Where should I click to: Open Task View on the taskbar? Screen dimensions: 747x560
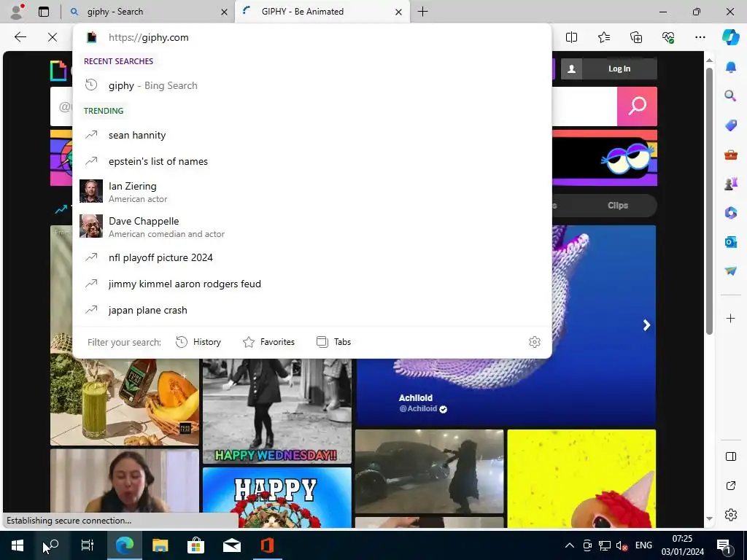[88, 545]
